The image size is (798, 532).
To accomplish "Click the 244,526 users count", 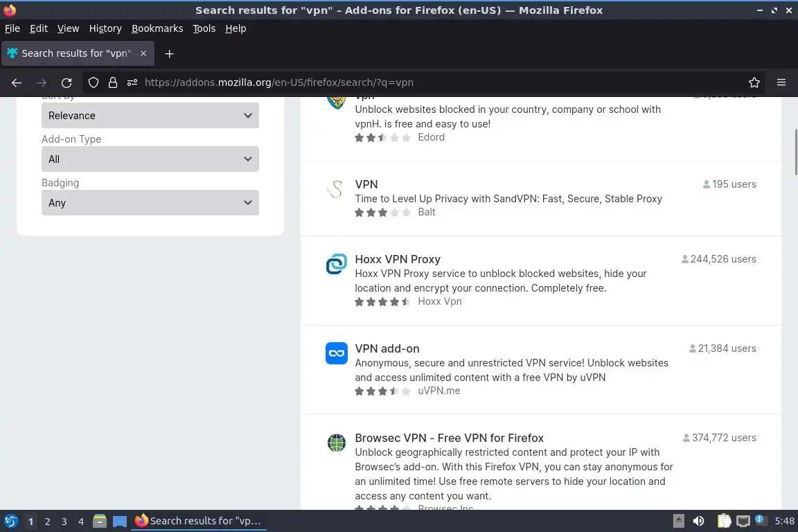I will coord(718,259).
